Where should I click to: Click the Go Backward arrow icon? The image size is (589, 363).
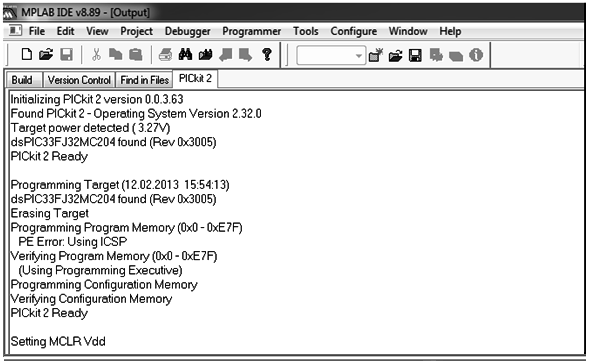coord(225,55)
